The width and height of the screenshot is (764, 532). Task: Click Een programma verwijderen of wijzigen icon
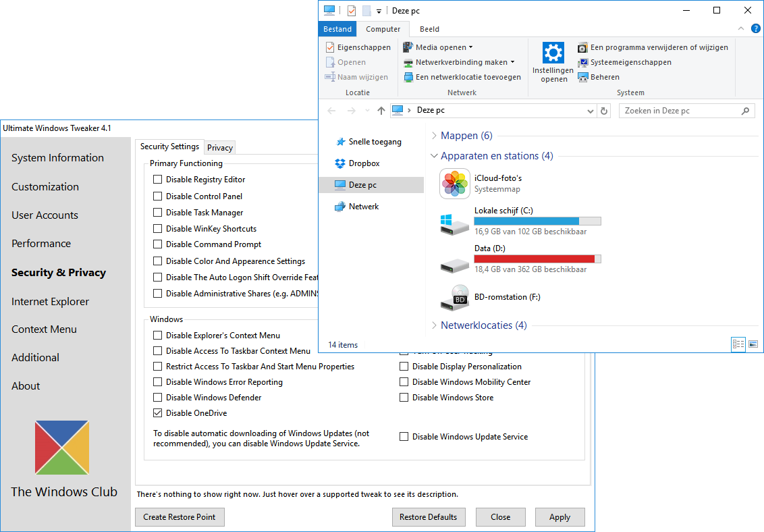pyautogui.click(x=582, y=47)
